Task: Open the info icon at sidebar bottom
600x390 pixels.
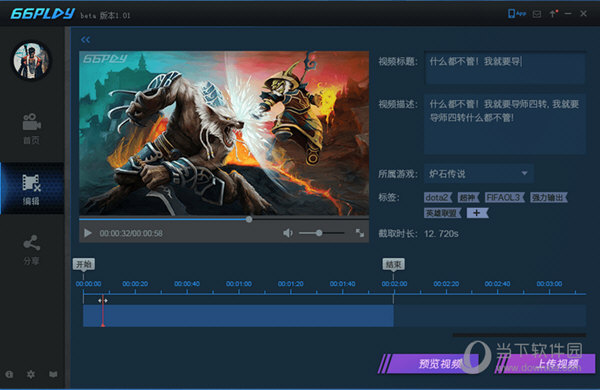Action: point(10,374)
